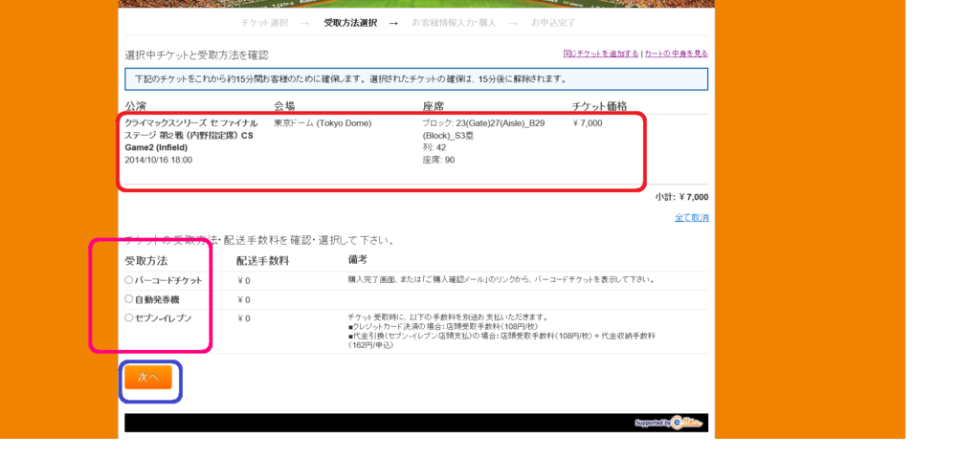980x459 pixels.
Task: Click the e-tix logo in the footer
Action: click(x=669, y=423)
